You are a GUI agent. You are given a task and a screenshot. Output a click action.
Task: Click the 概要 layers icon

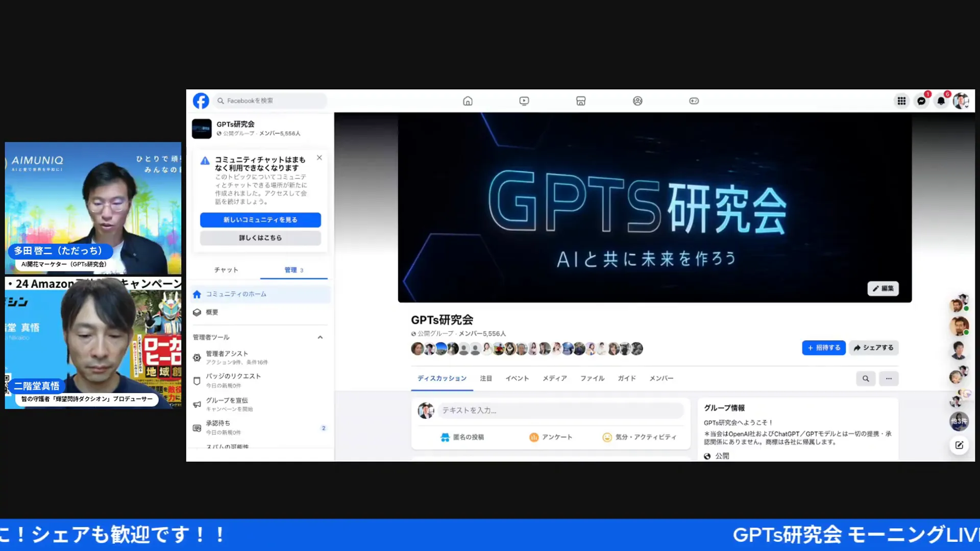point(197,312)
